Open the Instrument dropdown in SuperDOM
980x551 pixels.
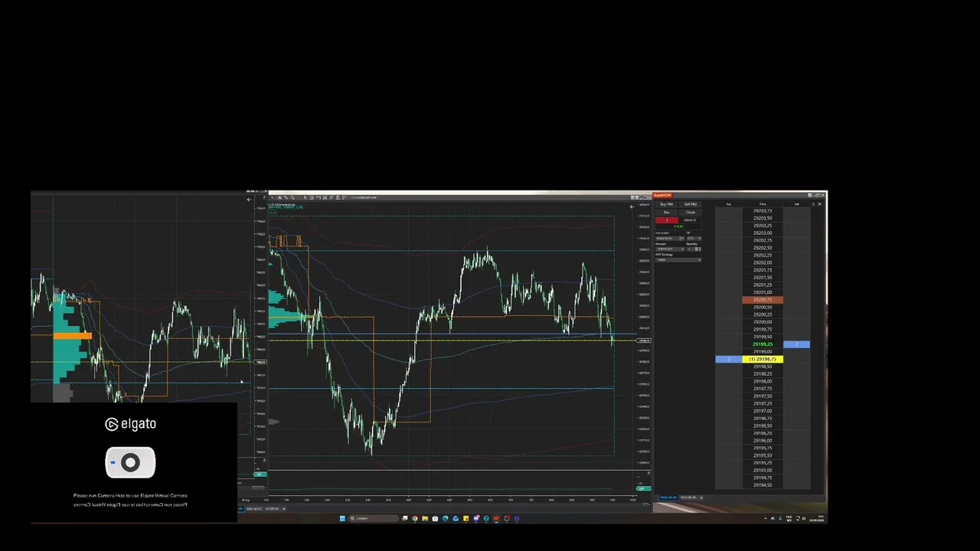(x=670, y=238)
